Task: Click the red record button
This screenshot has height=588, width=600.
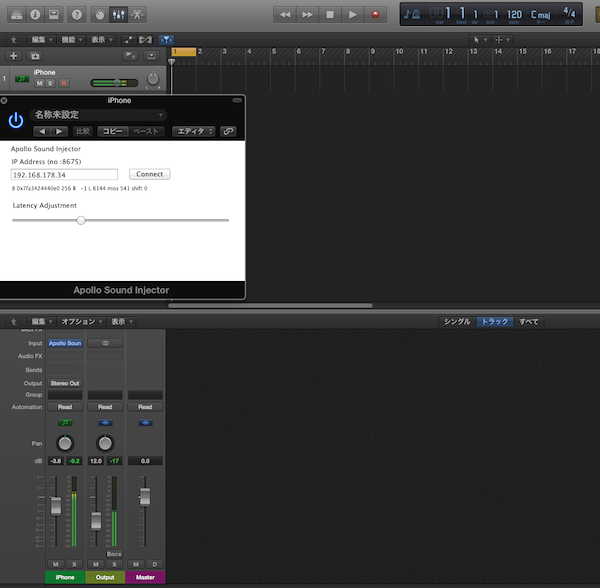Action: 375,15
